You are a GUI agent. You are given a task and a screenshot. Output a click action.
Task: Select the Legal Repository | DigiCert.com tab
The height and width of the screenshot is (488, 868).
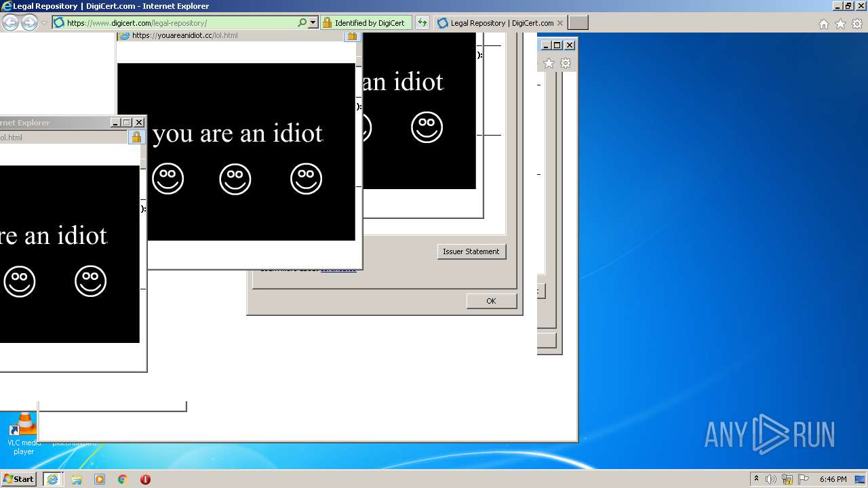pos(500,23)
